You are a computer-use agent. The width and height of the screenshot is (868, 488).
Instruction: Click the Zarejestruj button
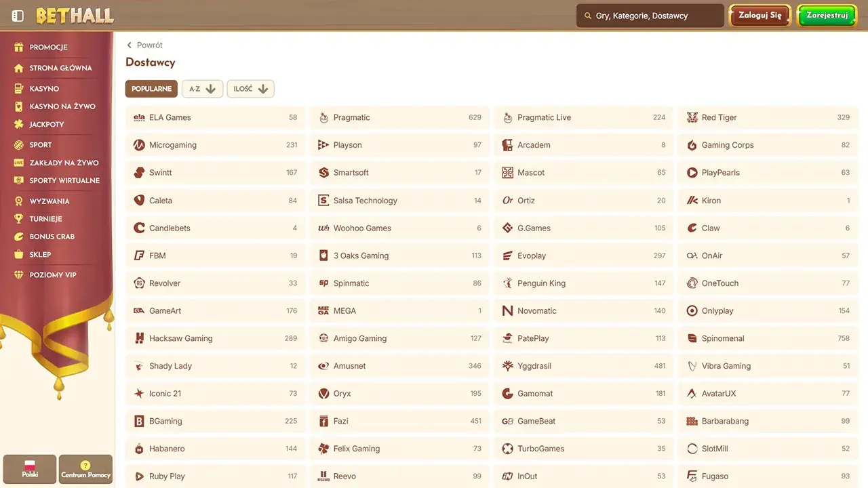point(827,16)
